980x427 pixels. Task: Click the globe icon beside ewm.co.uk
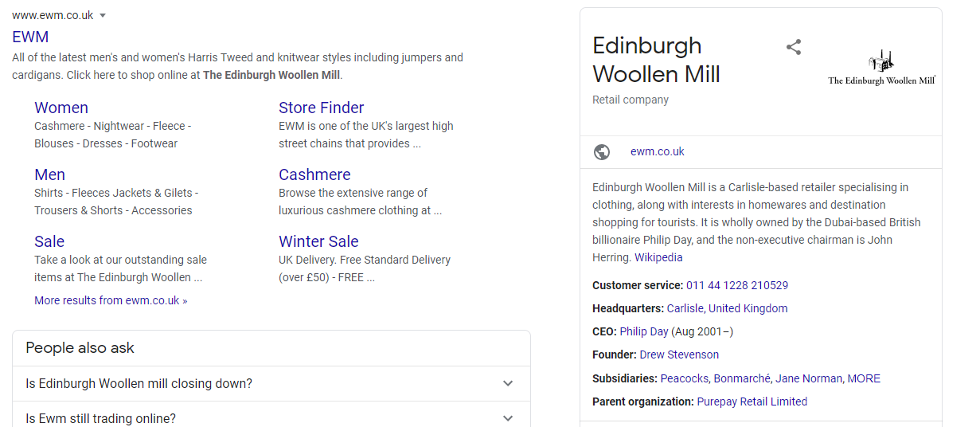pyautogui.click(x=603, y=152)
